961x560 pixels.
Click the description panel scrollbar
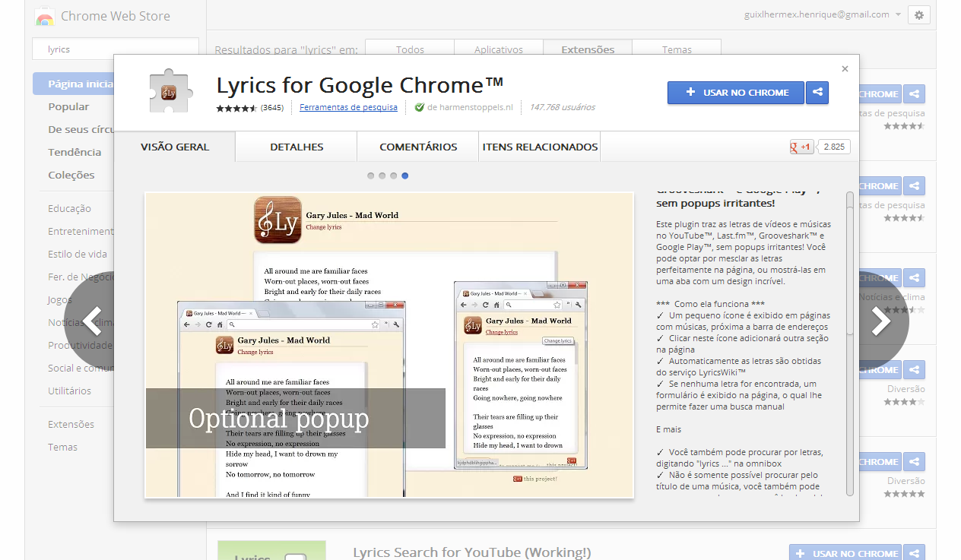(850, 343)
